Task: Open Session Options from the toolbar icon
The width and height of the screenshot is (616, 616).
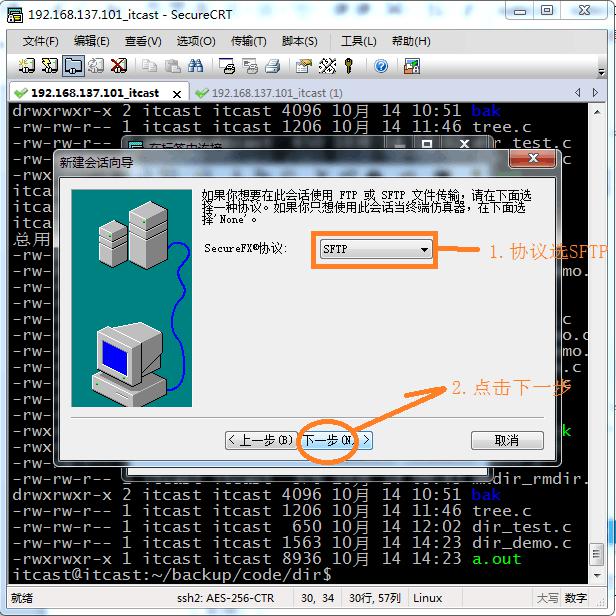Action: click(303, 66)
